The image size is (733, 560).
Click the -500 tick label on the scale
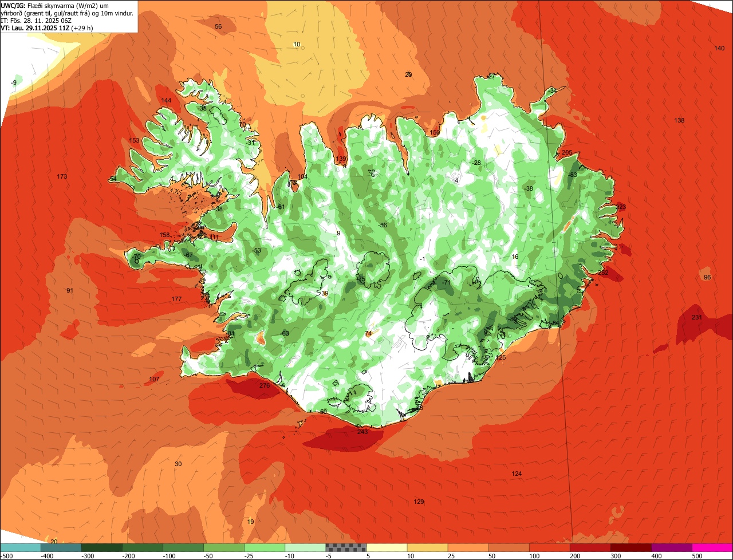[6, 556]
